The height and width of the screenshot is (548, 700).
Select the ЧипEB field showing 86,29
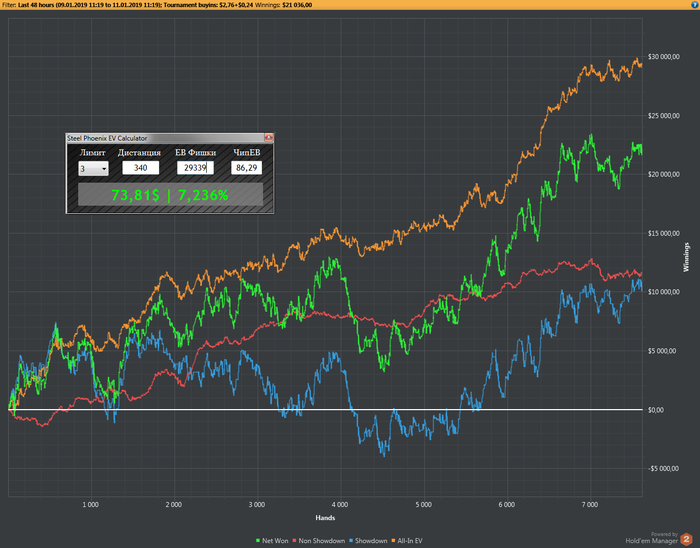coord(246,168)
